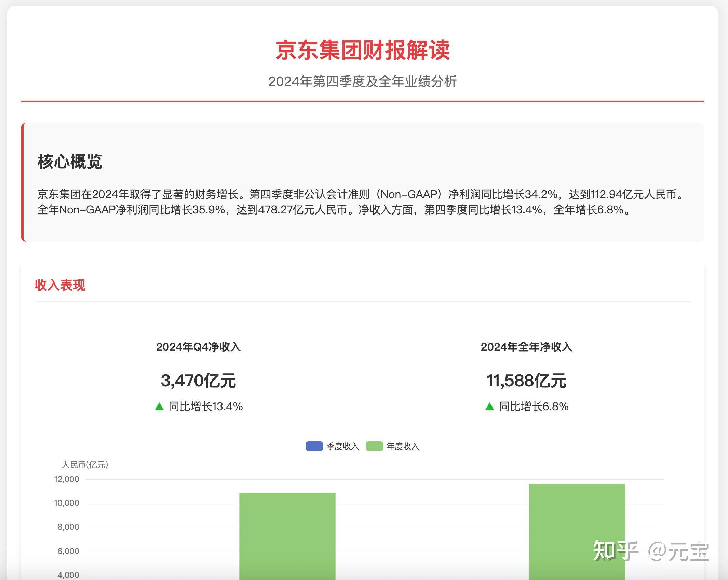The width and height of the screenshot is (728, 580).
Task: Toggle the 年度收入 legend swatch
Action: 374,446
